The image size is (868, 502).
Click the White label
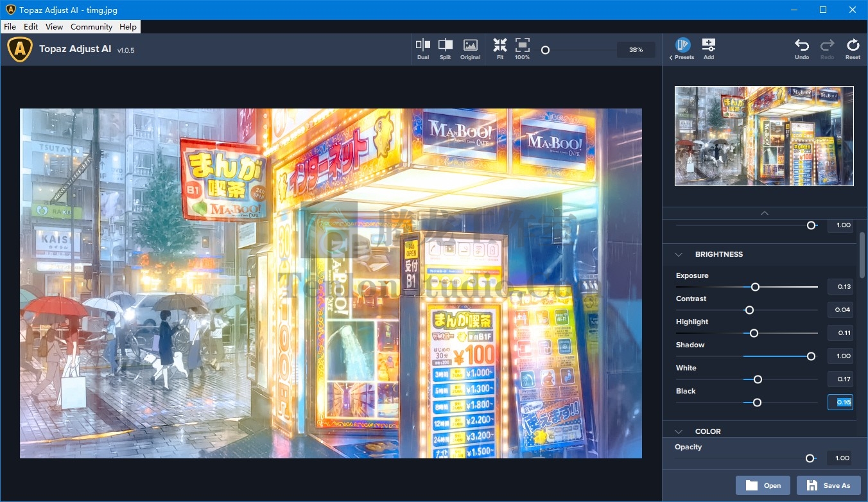(686, 368)
